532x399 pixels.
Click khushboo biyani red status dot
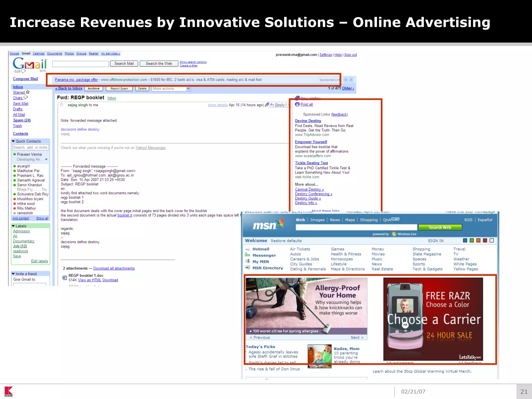pyautogui.click(x=15, y=199)
